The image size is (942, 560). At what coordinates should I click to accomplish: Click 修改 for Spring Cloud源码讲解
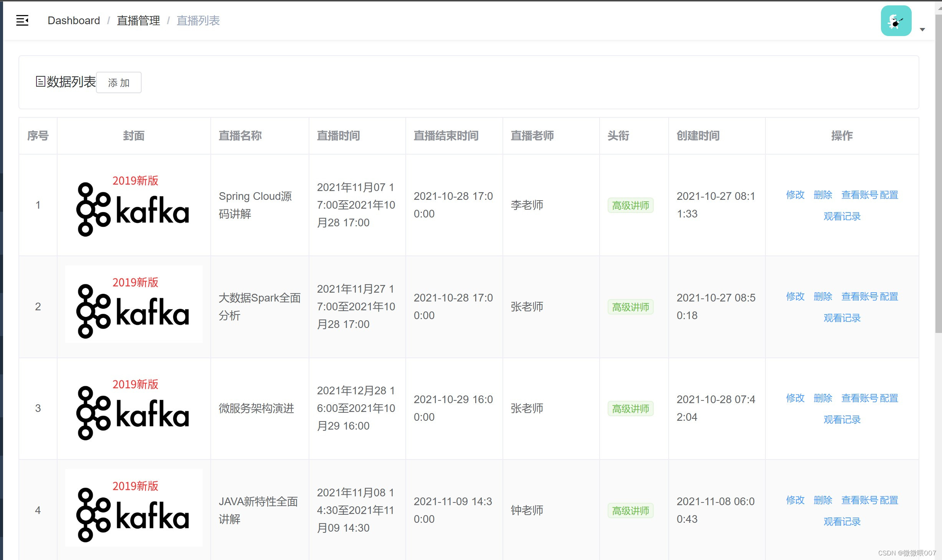point(795,195)
